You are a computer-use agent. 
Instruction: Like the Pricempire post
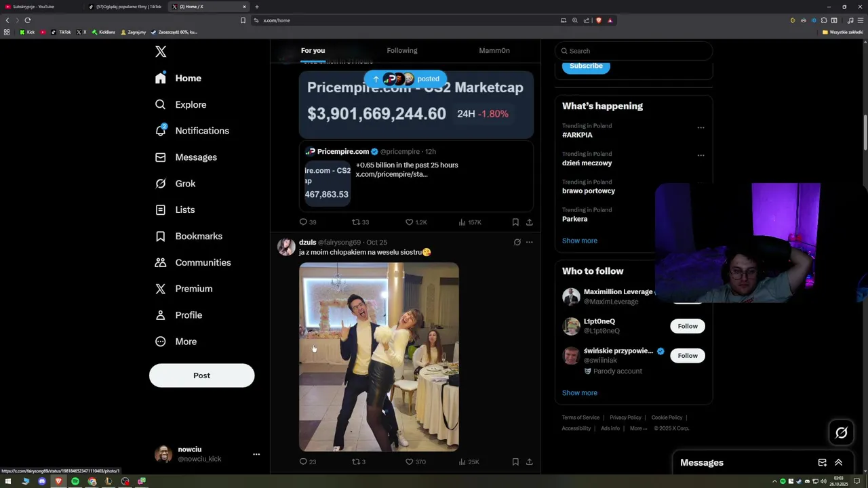[416, 222]
